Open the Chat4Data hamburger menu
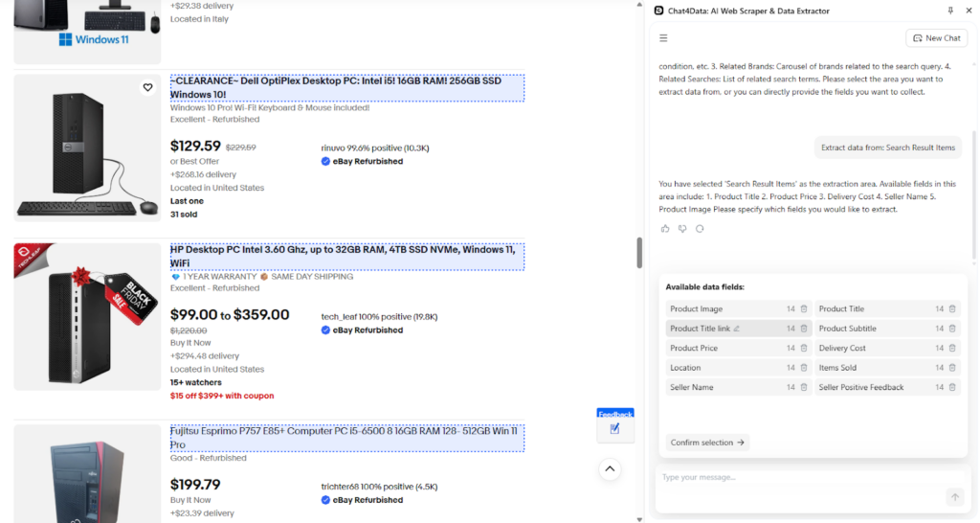 pyautogui.click(x=663, y=38)
